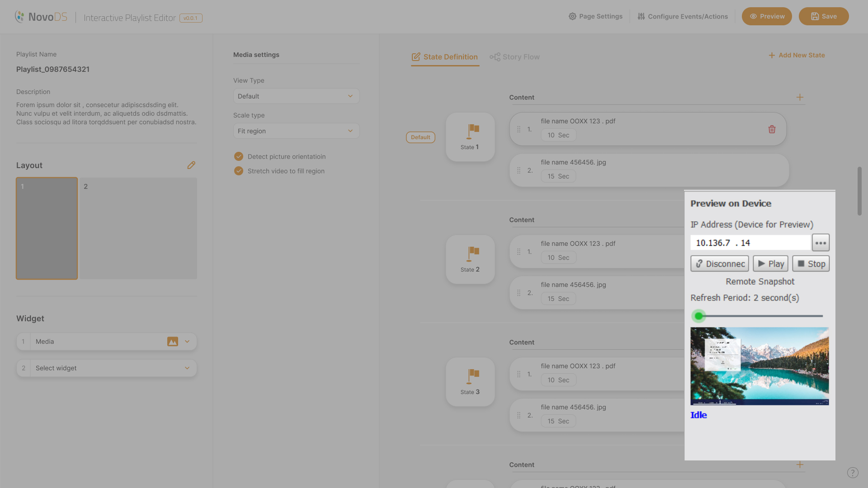
Task: Toggle Stretch video to fill region checkbox
Action: pos(239,171)
